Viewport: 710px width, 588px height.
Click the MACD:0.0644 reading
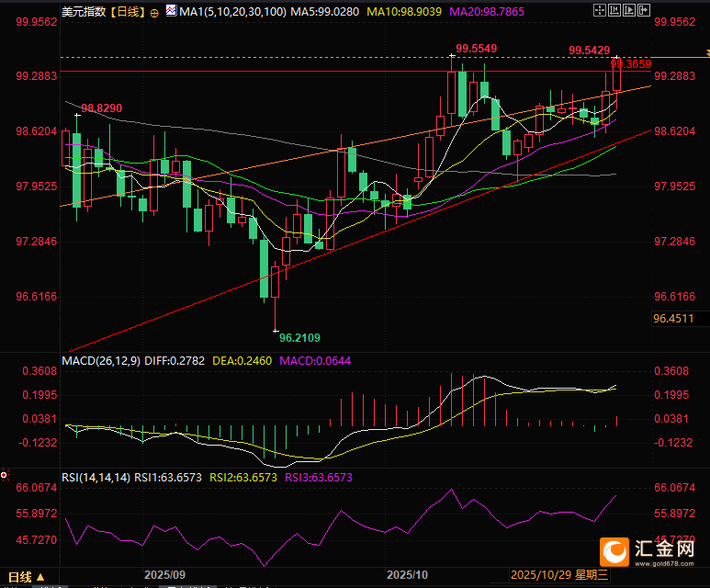pyautogui.click(x=315, y=361)
